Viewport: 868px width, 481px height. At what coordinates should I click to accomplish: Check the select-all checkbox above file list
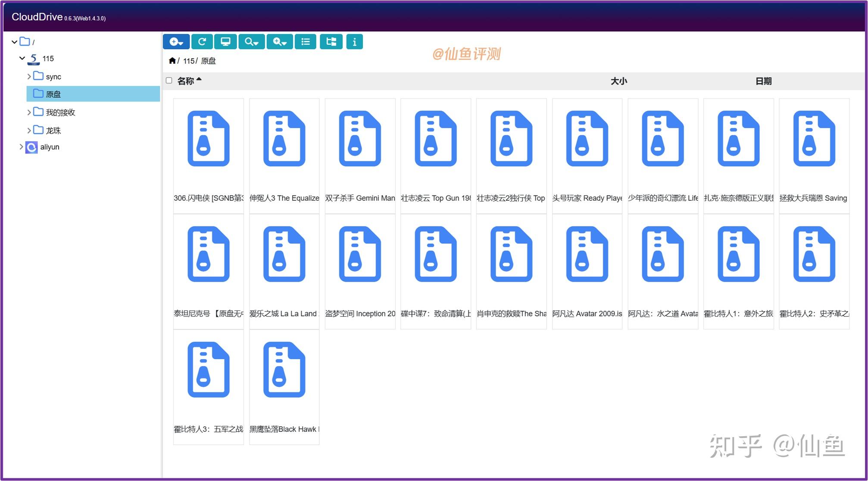pos(169,80)
